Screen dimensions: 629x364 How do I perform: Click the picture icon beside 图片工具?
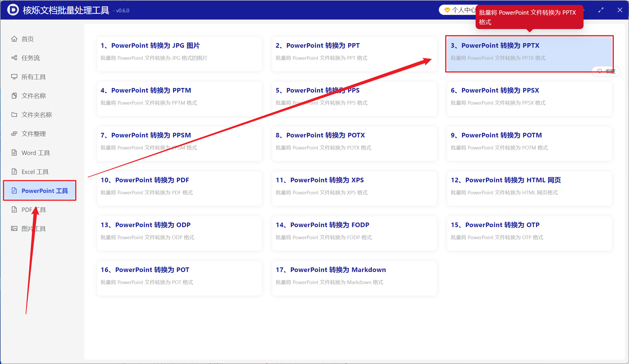coord(14,229)
